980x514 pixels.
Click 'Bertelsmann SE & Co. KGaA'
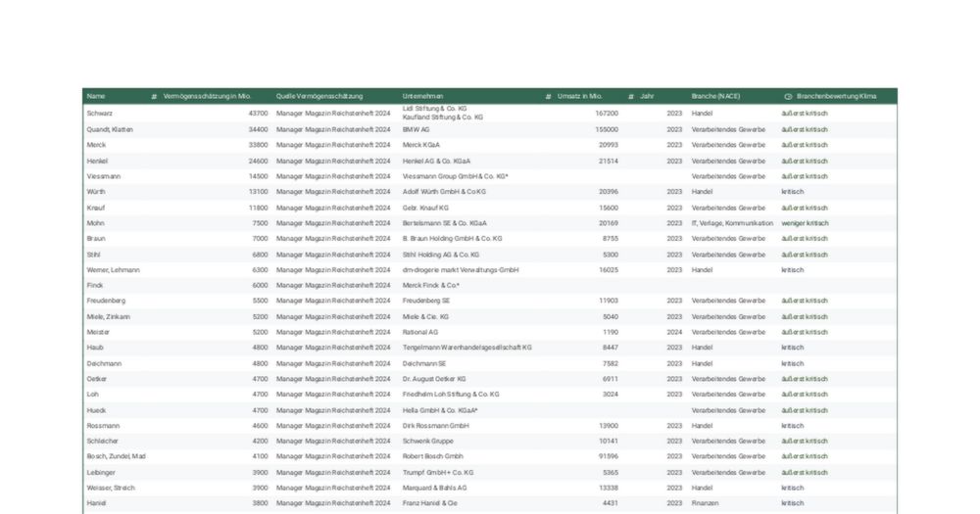(x=444, y=223)
